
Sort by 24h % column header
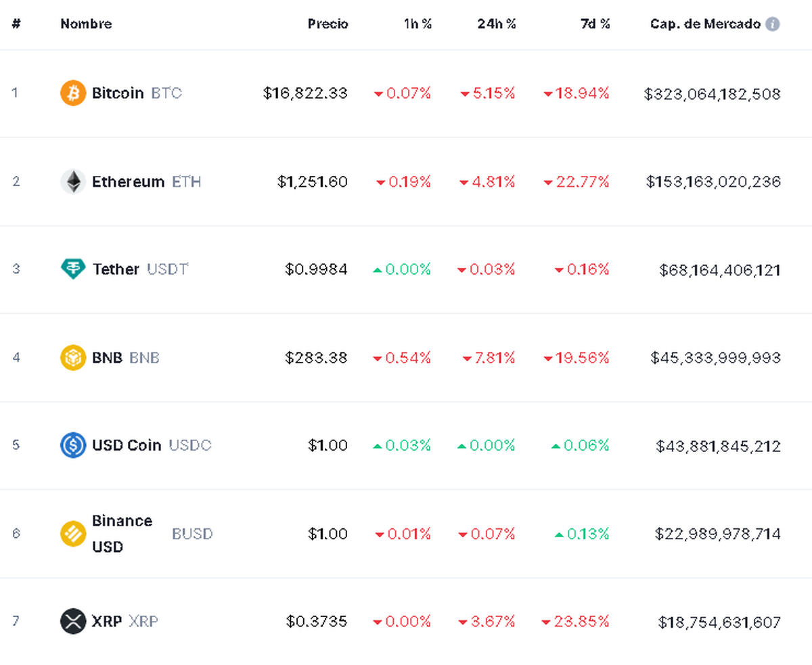(x=496, y=24)
